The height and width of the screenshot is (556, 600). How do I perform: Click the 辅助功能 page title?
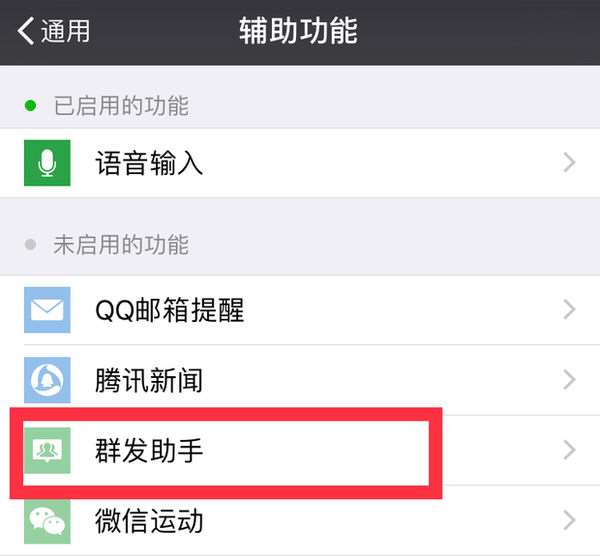coord(298,31)
